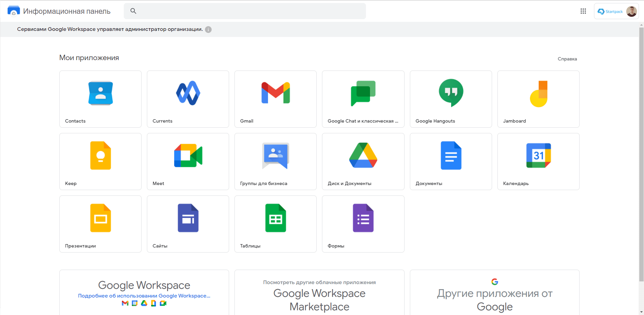Click the info icon beside administrator notice

point(208,30)
